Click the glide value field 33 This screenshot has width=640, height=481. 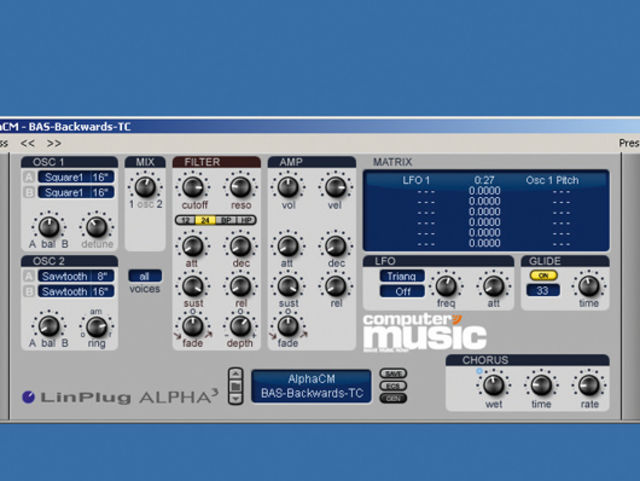(543, 291)
